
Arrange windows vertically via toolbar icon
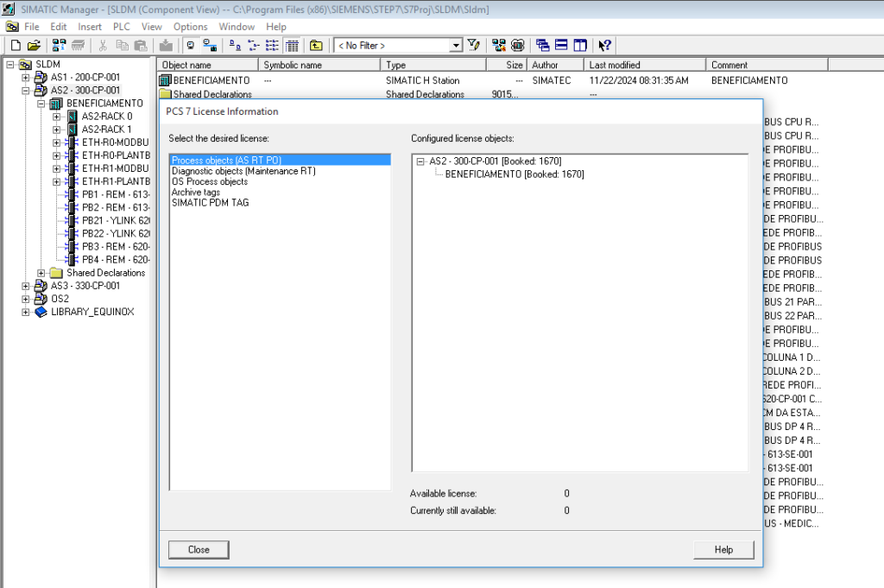(580, 45)
